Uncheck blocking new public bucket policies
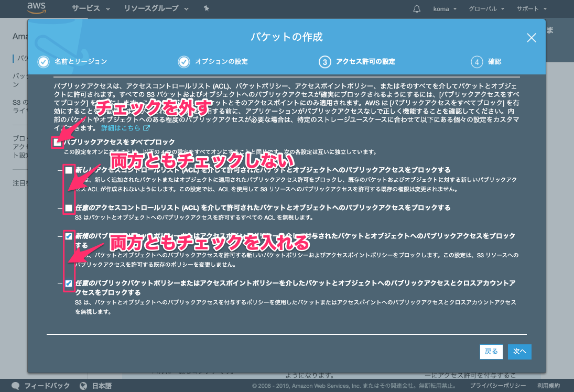The width and height of the screenshot is (574, 392). point(69,236)
